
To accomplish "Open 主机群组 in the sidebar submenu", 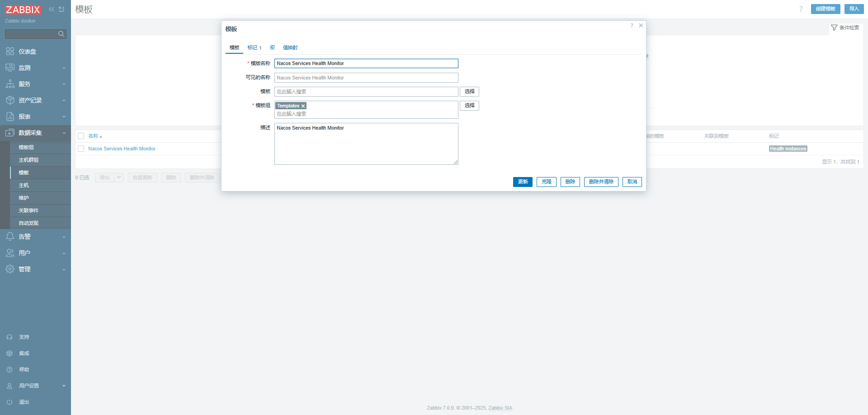I will [40, 160].
